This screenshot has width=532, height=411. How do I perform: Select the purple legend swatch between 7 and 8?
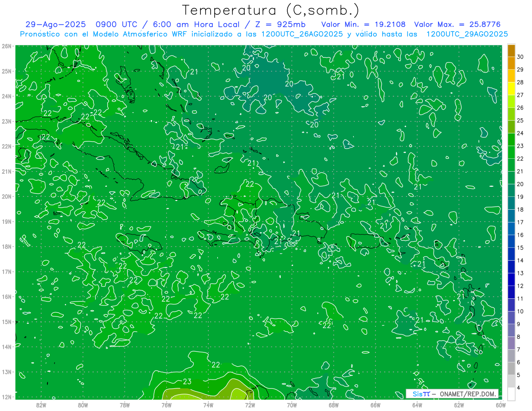click(x=511, y=343)
